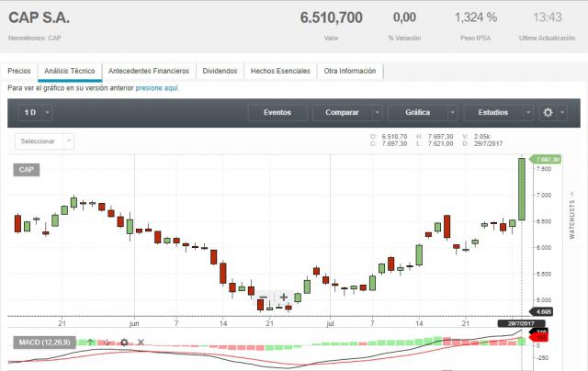The height and width of the screenshot is (371, 588).
Task: Click the CAP series label
Action: [27, 170]
